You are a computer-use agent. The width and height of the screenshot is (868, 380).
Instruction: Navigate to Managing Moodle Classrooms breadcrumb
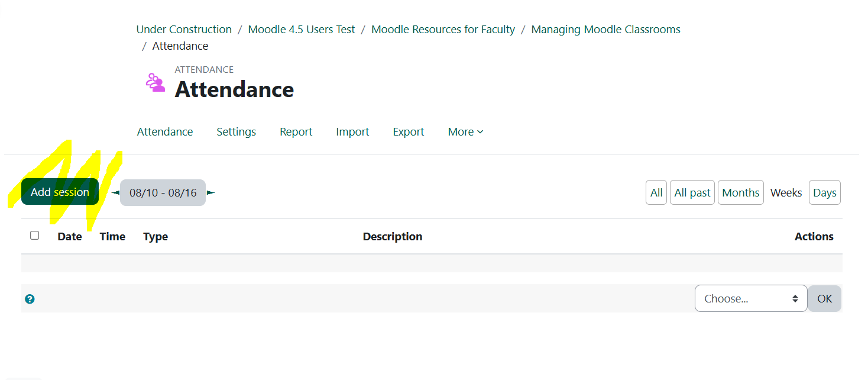point(605,29)
